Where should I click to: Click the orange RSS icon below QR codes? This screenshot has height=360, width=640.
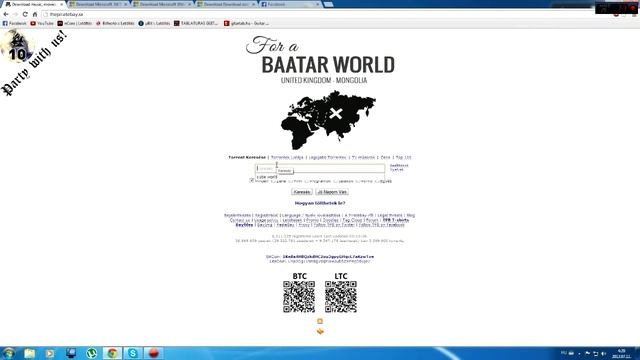tap(320, 321)
